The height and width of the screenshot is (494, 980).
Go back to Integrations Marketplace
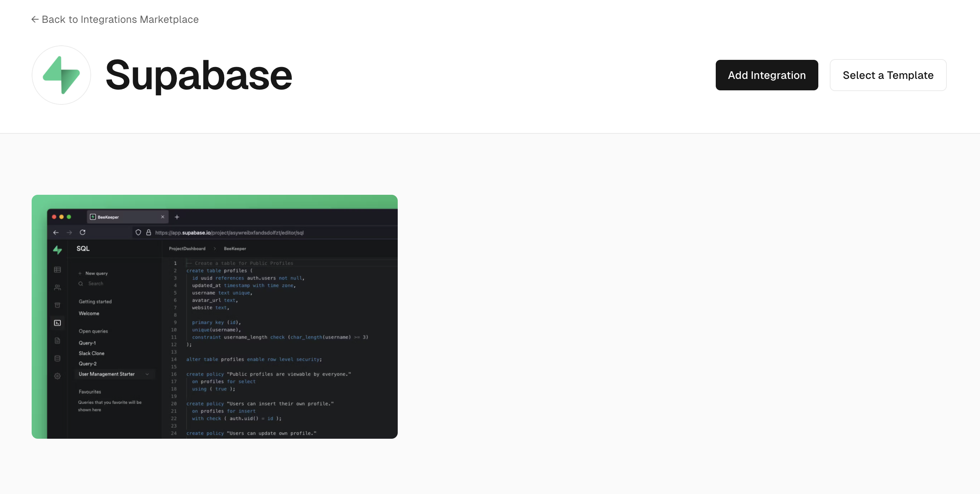pos(120,19)
